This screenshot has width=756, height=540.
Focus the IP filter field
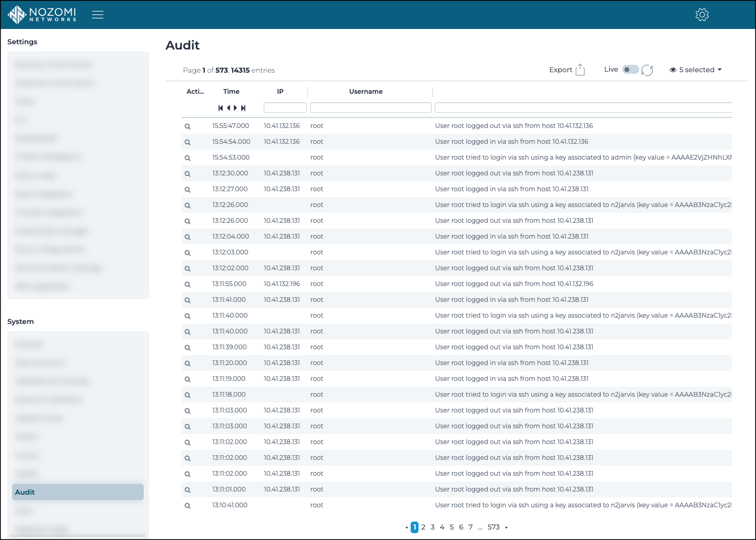click(285, 107)
